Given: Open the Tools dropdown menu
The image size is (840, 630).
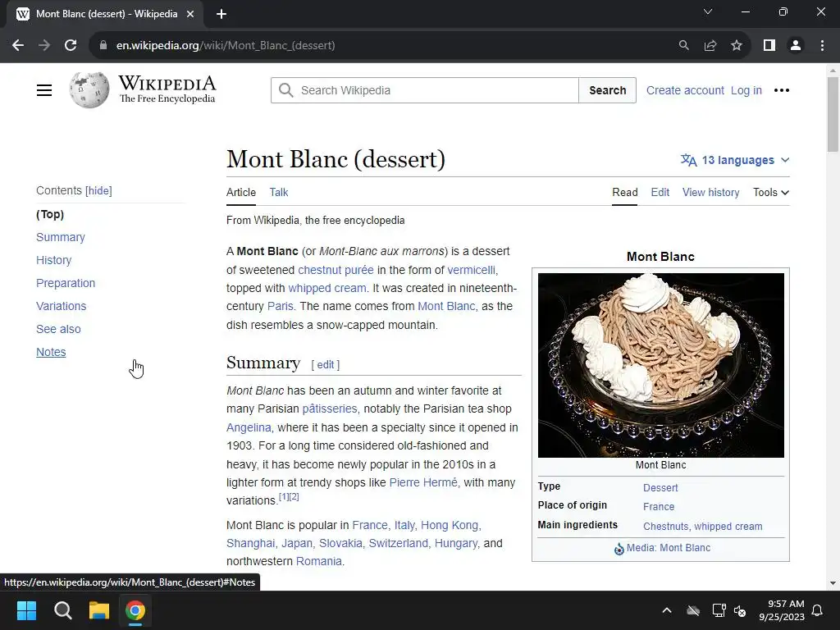Looking at the screenshot, I should [771, 192].
